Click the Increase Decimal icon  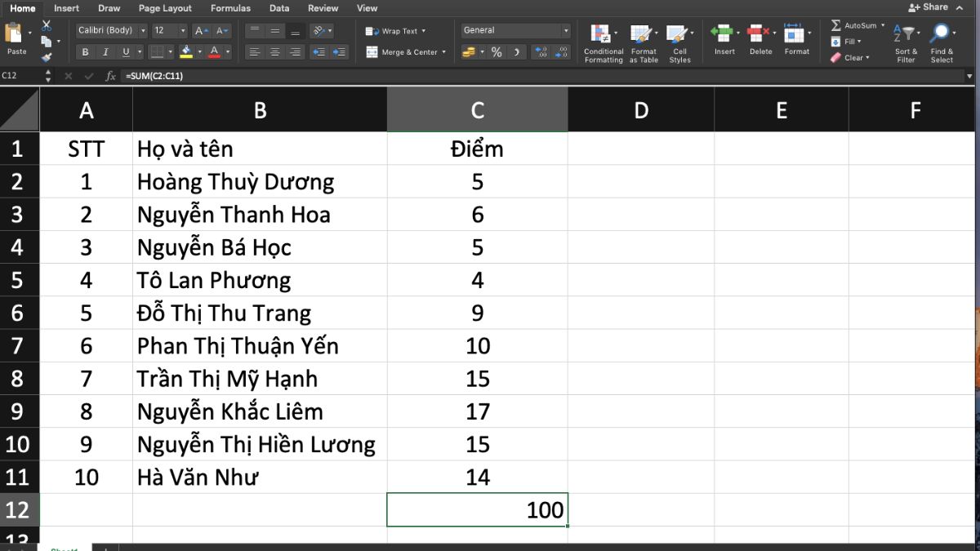[541, 51]
